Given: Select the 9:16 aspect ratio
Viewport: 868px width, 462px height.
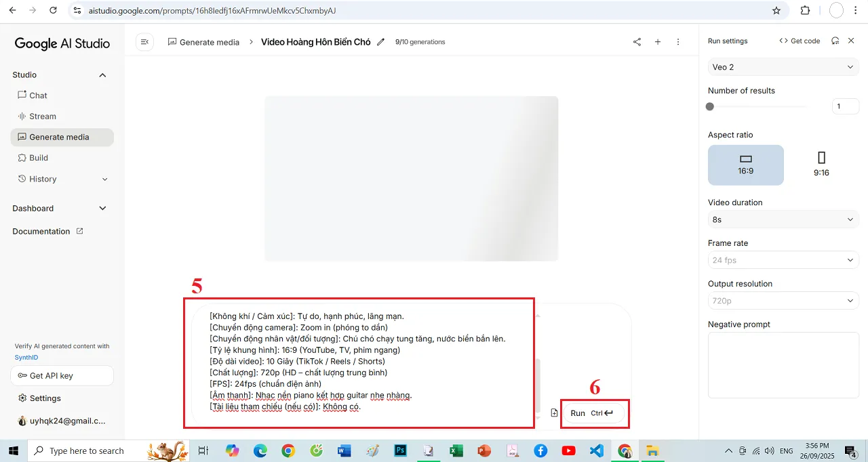Looking at the screenshot, I should [x=821, y=165].
